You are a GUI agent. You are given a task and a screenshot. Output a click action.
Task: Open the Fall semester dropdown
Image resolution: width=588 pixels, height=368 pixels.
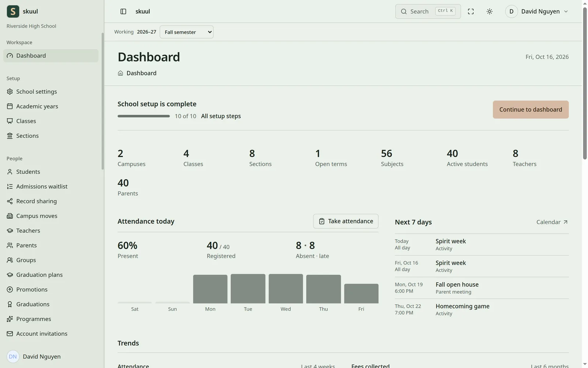[187, 32]
